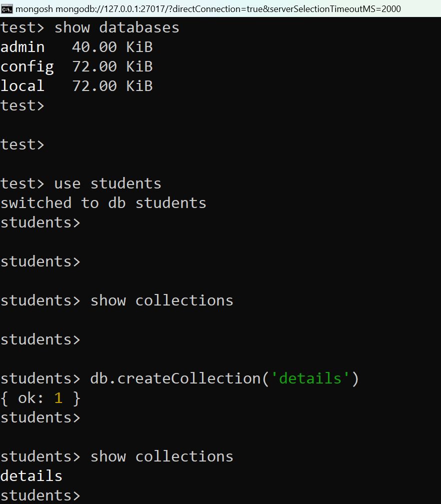Click the empty test> prompt after database list
The image size is (441, 504).
(x=22, y=106)
